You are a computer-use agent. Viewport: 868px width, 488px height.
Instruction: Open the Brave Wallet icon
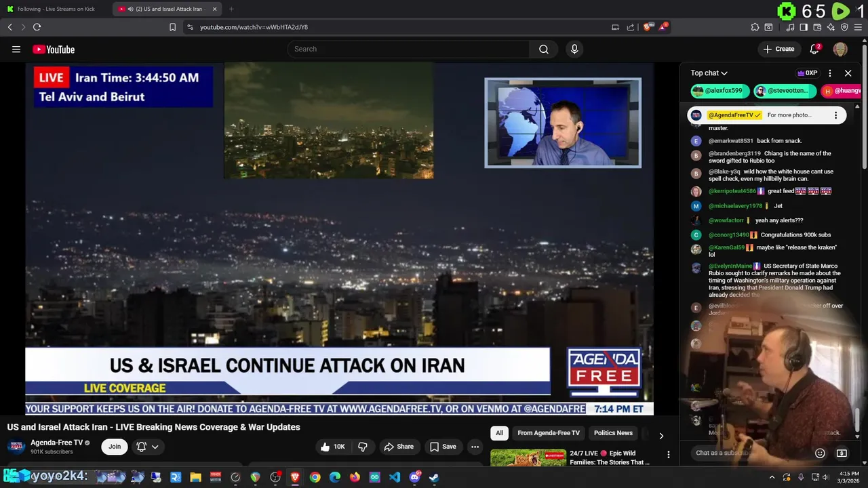click(x=817, y=27)
